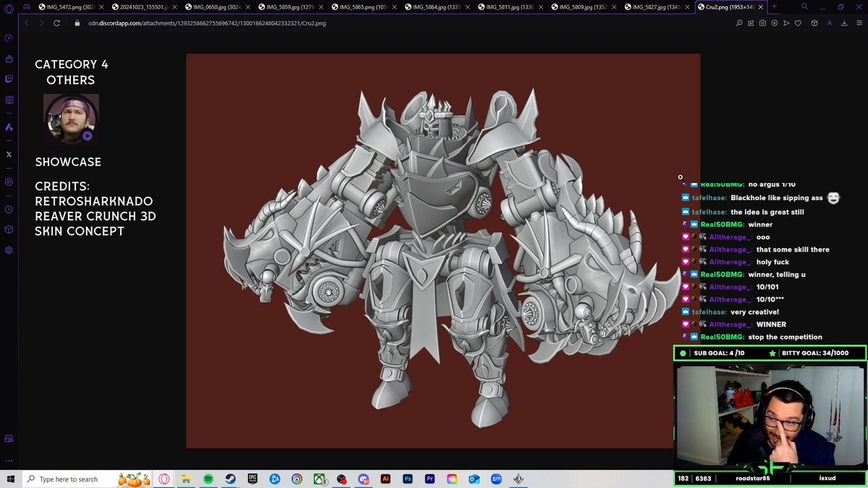Image resolution: width=868 pixels, height=488 pixels.
Task: Switch to the IMG_5811.jpg tab
Action: coord(510,7)
